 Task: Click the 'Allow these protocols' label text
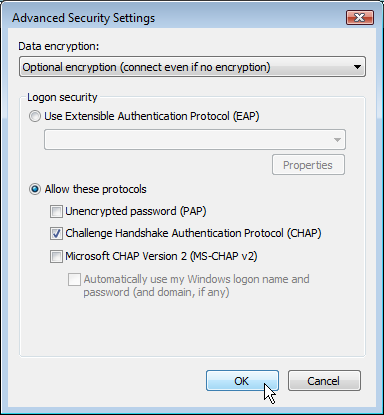96,189
